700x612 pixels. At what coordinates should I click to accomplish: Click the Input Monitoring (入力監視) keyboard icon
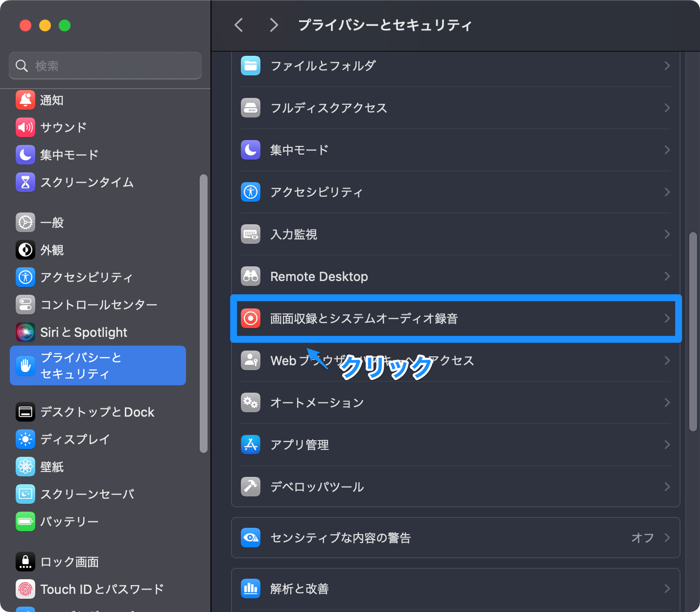(x=251, y=234)
